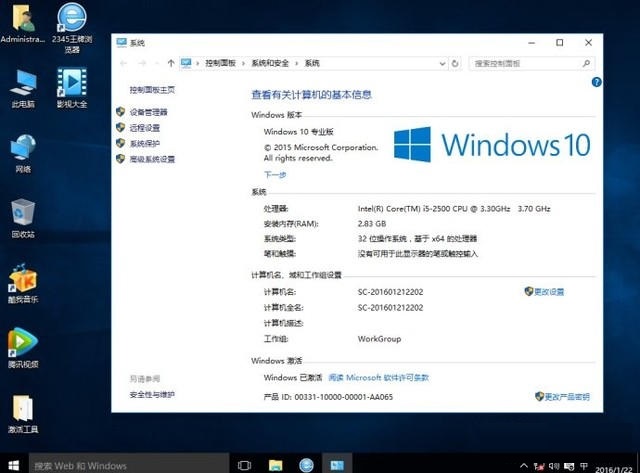Image resolution: width=640 pixels, height=473 pixels.
Task: Select the 腾讯视频 desktop icon
Action: click(23, 348)
